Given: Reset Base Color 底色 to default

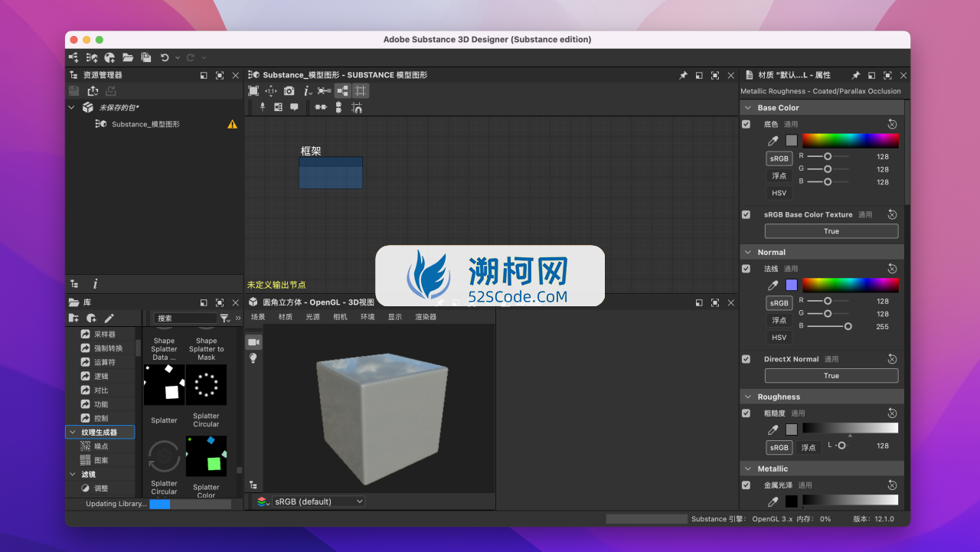Looking at the screenshot, I should 892,124.
